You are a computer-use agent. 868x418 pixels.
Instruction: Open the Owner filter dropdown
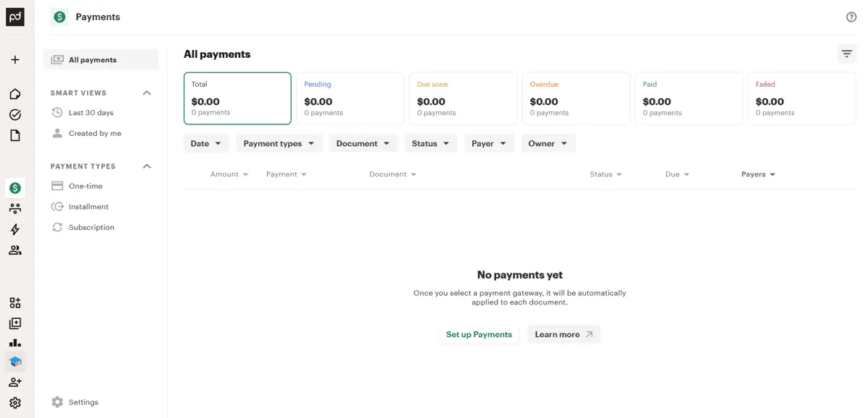[x=548, y=143]
